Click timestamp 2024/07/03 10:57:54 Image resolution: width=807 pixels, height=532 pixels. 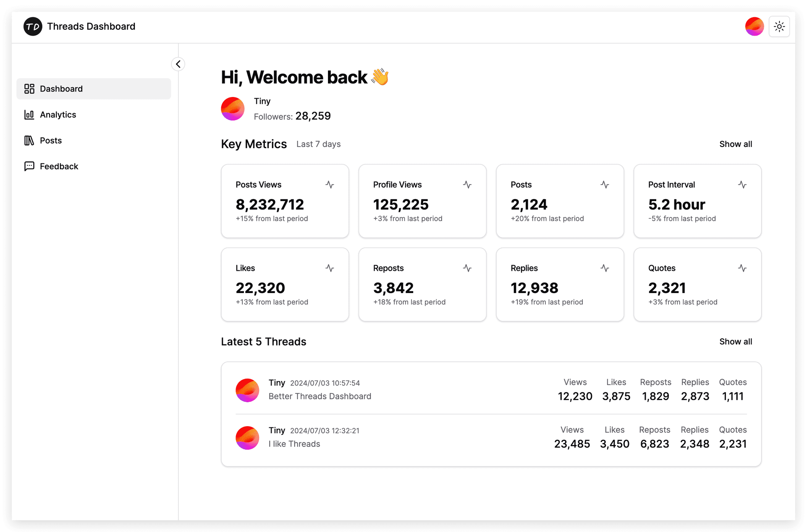click(325, 383)
